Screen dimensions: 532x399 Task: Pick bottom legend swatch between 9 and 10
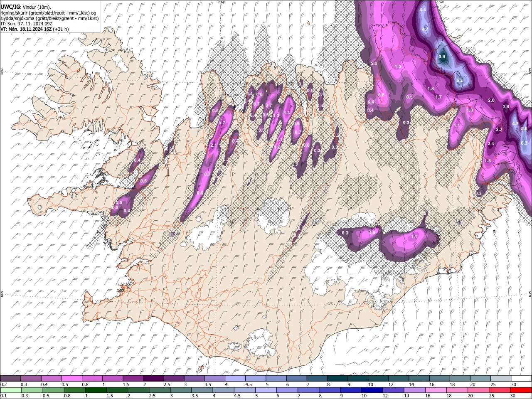[x=350, y=390]
